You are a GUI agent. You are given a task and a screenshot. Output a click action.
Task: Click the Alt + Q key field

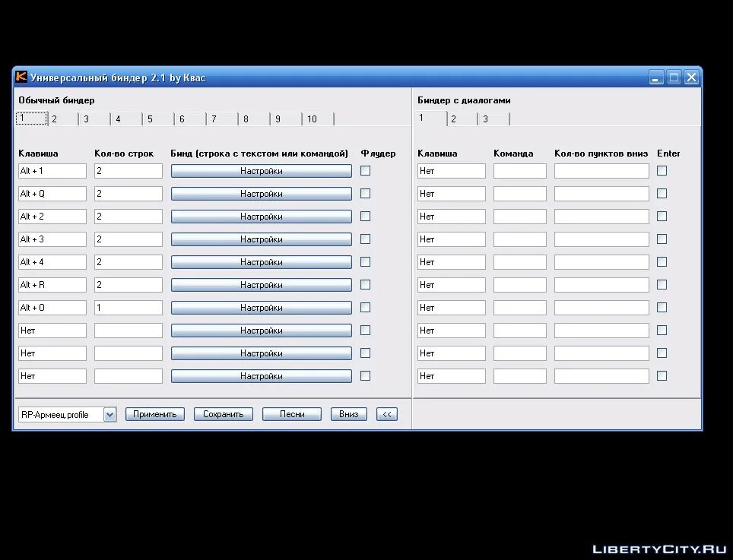tap(52, 194)
